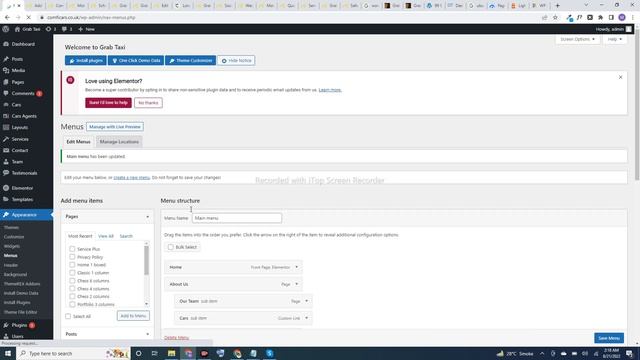The width and height of the screenshot is (640, 360).
Task: Open Task View in taskbar
Action: tap(155, 353)
